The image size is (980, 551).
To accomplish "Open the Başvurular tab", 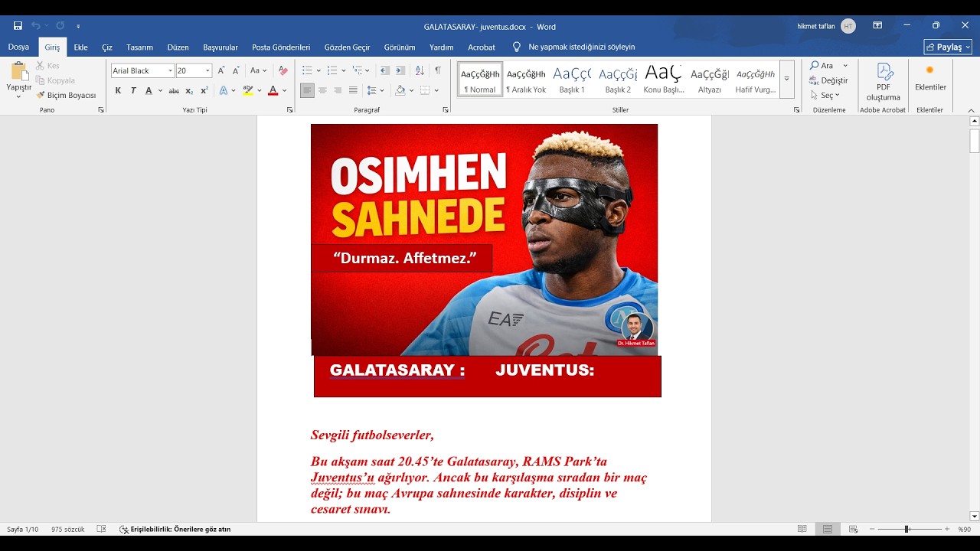I will coord(220,47).
